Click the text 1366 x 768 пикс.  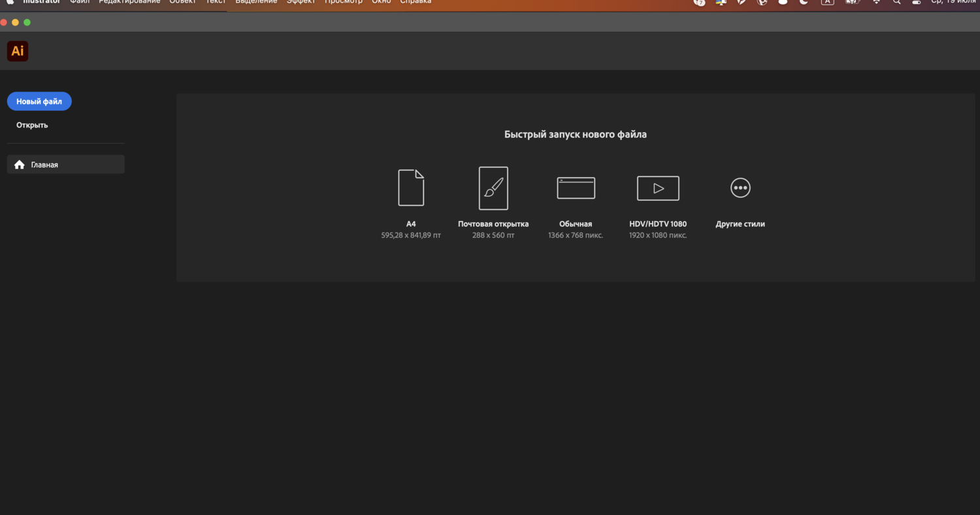pyautogui.click(x=576, y=235)
